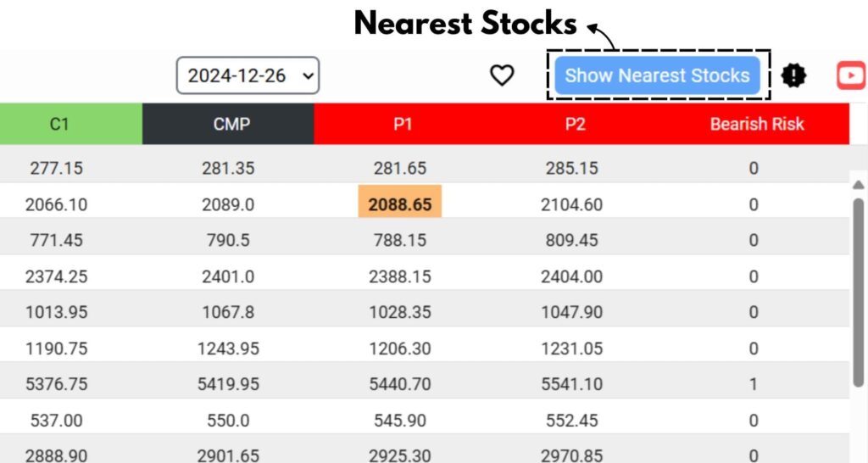This screenshot has width=868, height=463.
Task: Click Show Nearest Stocks button
Action: [657, 75]
